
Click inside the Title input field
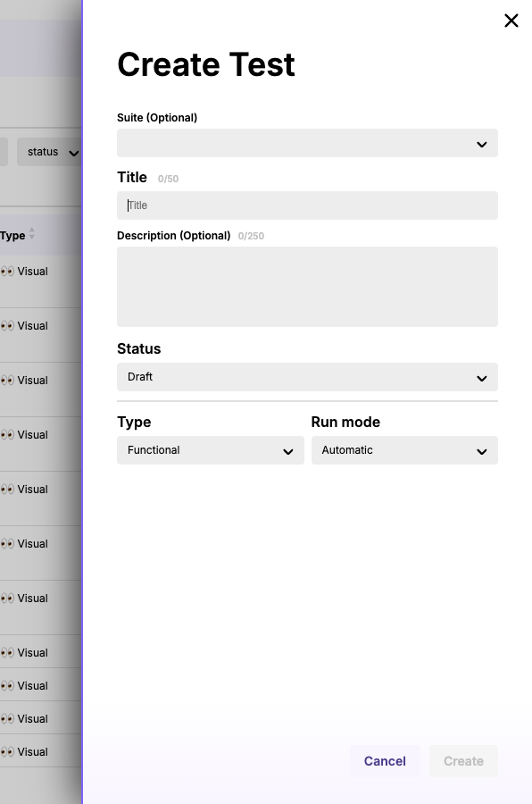click(307, 205)
